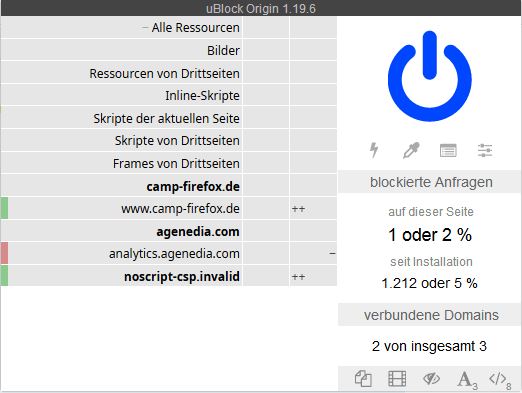The height and width of the screenshot is (393, 522).
Task: Click red block indicator for analytics.agenedia.com
Action: 4,254
